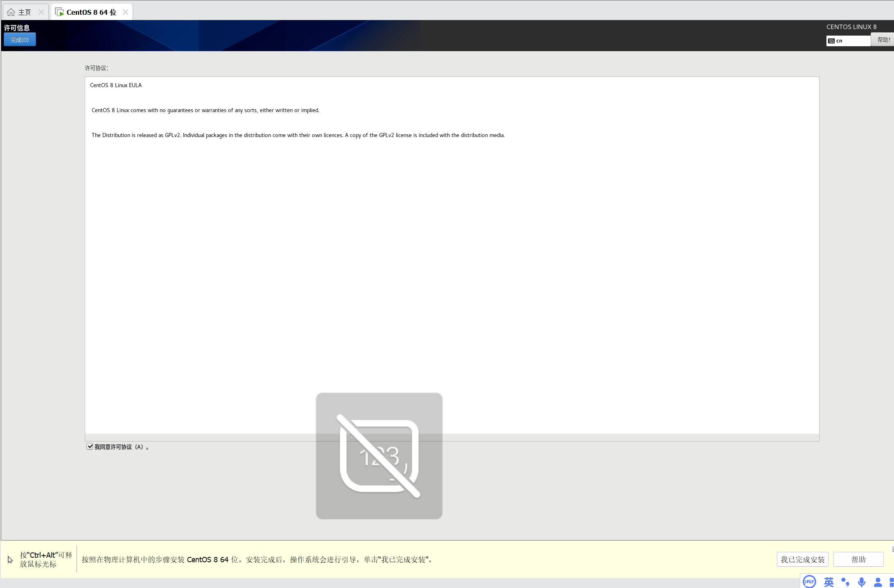Switch input language via 英 icon
The image size is (894, 588).
[x=829, y=582]
